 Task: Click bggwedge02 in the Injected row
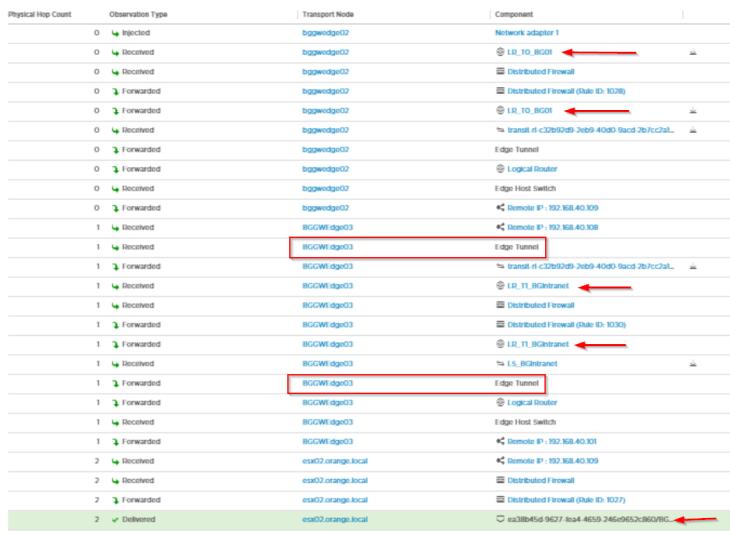tap(325, 33)
